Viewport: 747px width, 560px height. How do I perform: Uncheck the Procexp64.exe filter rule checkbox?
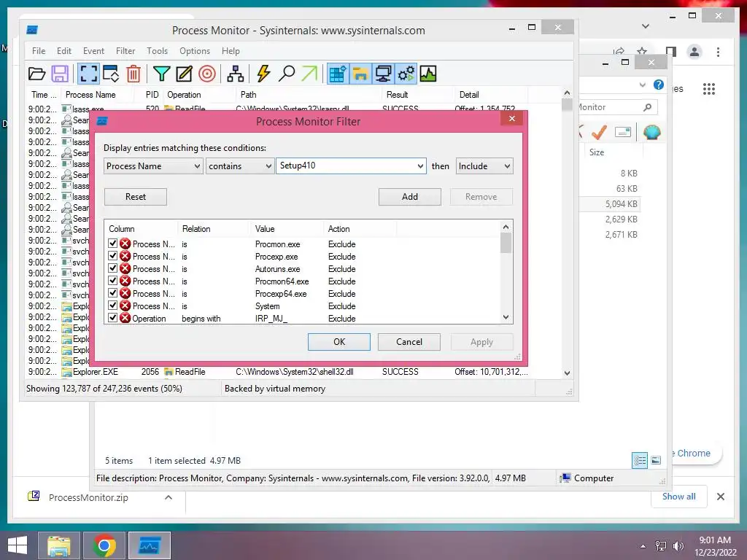[113, 293]
